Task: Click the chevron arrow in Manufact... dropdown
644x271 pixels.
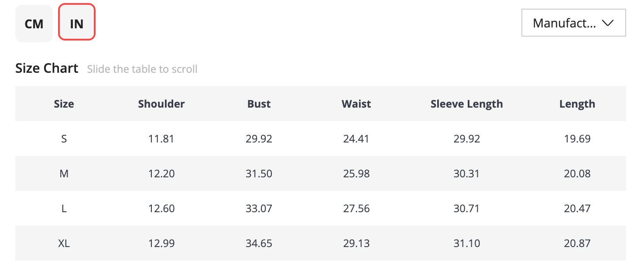Action: coord(608,23)
